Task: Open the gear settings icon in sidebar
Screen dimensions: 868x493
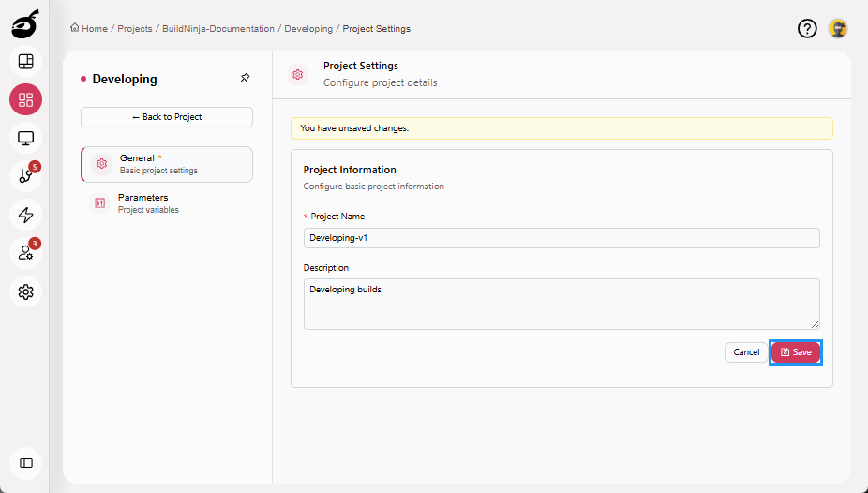Action: pos(25,291)
